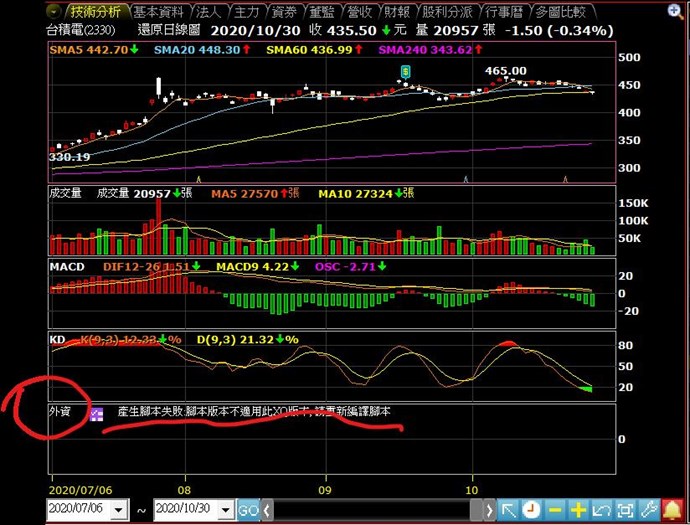
Task: Open chart settings wrench icon
Action: pos(650,510)
